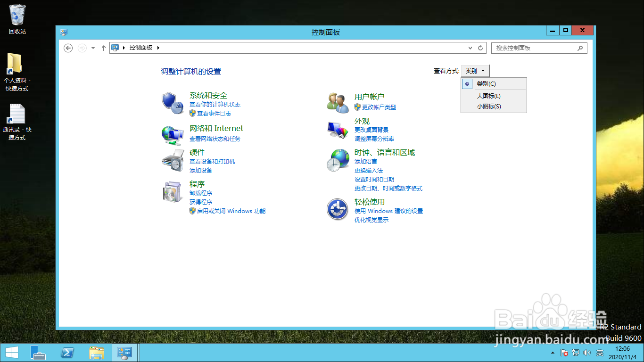Refresh the Control Panel address bar
644x362 pixels.
point(480,48)
